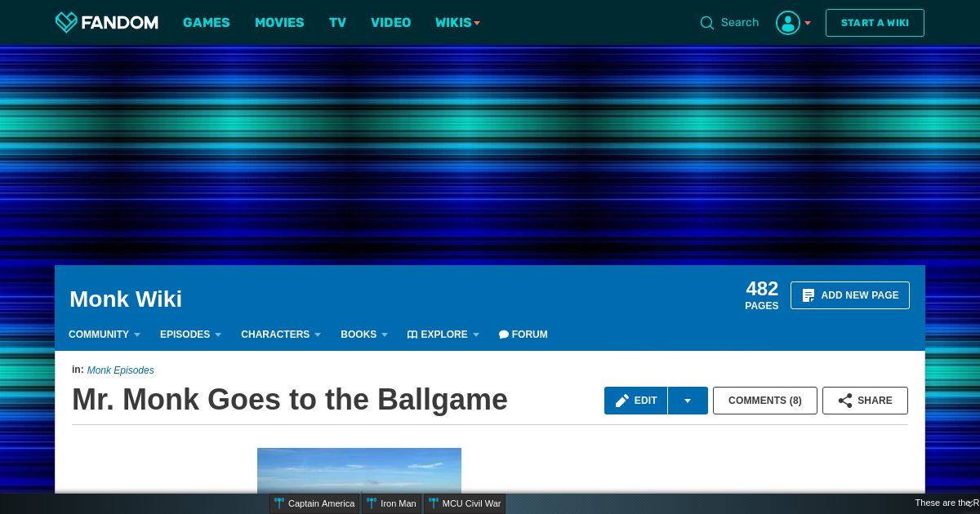The height and width of the screenshot is (514, 980).
Task: Click the Edit button
Action: click(x=636, y=401)
